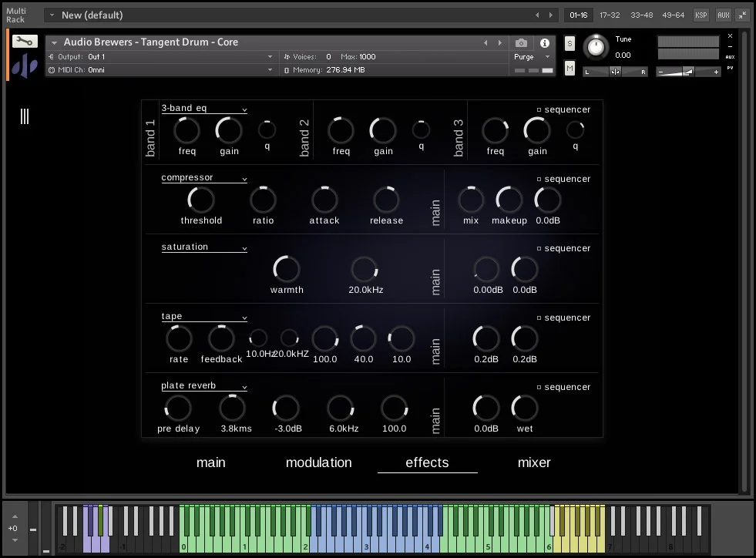This screenshot has width=756, height=558.
Task: Switch to the mixer tab
Action: coord(534,462)
